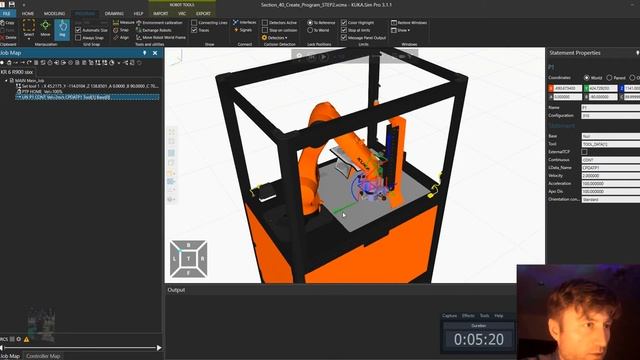
Task: Close the Job Map panel
Action: 155,53
